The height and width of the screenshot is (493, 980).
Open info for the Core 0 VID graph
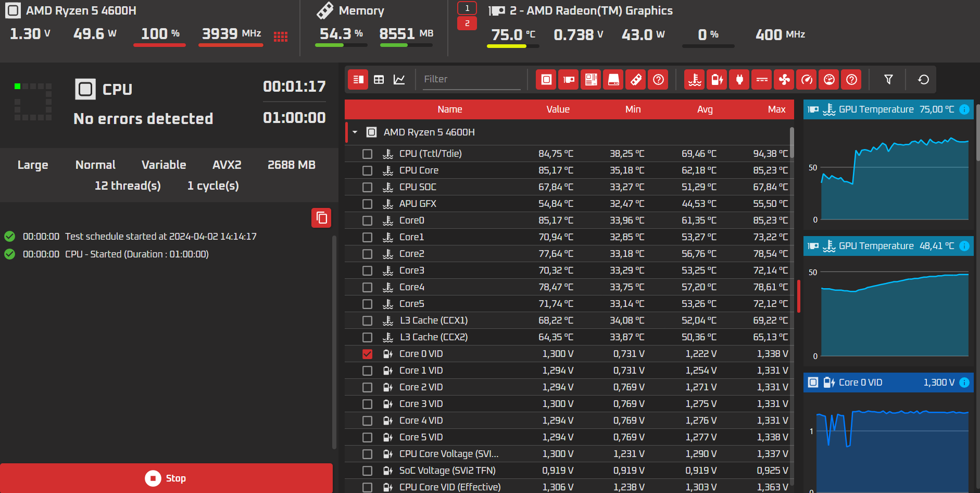pyautogui.click(x=964, y=383)
